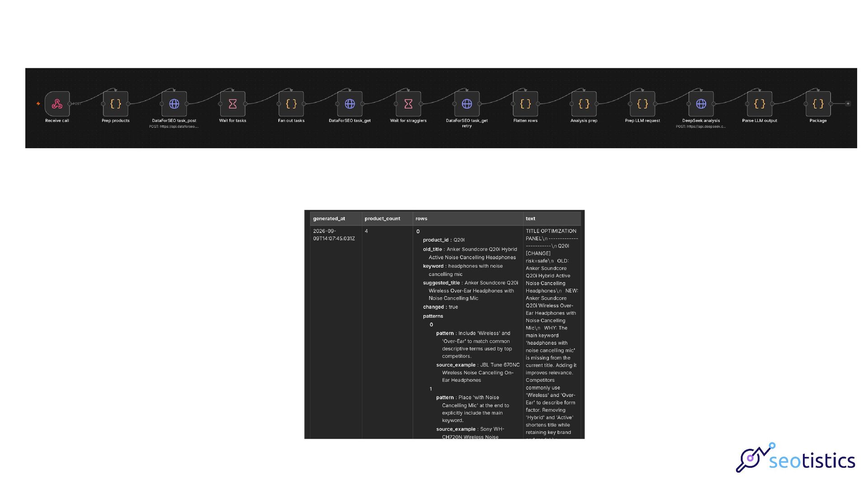Click the DeepSeek analysis HTTP node
Screen dimensions: 868x488
(701, 104)
